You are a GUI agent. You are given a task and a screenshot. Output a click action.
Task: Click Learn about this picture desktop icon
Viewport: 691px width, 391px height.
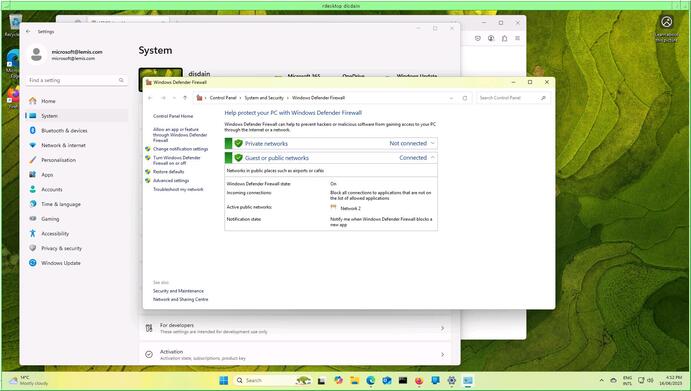666,29
